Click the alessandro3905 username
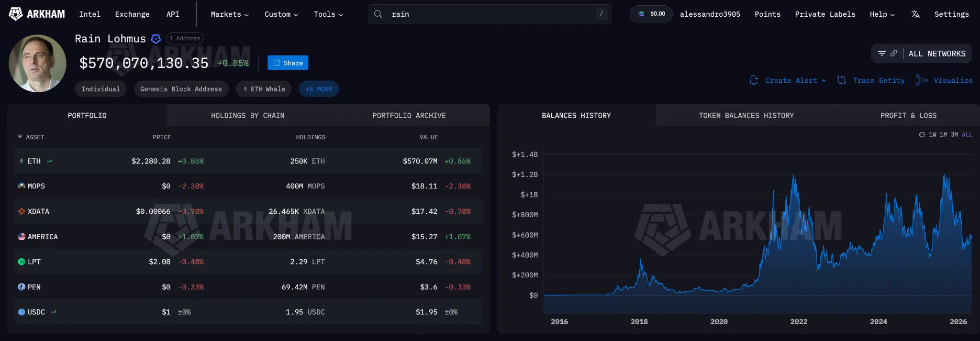 click(710, 14)
